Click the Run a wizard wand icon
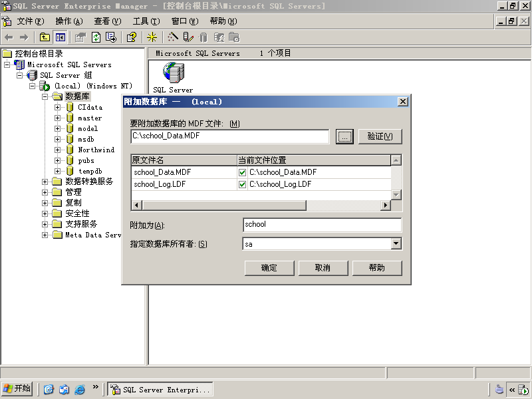532x399 pixels. (x=173, y=37)
